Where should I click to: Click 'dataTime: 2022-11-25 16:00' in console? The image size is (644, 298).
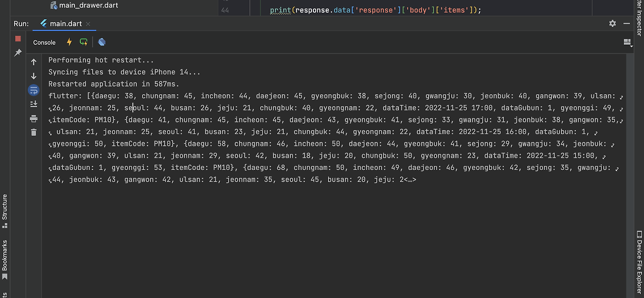pyautogui.click(x=471, y=132)
